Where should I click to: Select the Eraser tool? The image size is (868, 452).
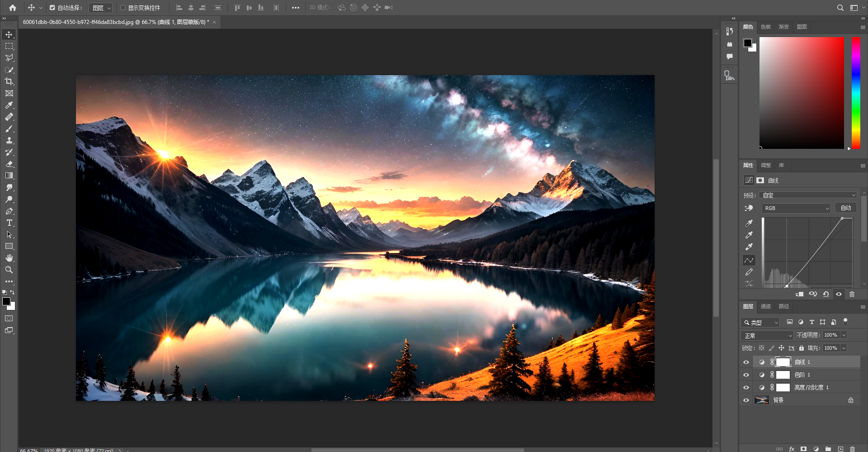(x=9, y=164)
